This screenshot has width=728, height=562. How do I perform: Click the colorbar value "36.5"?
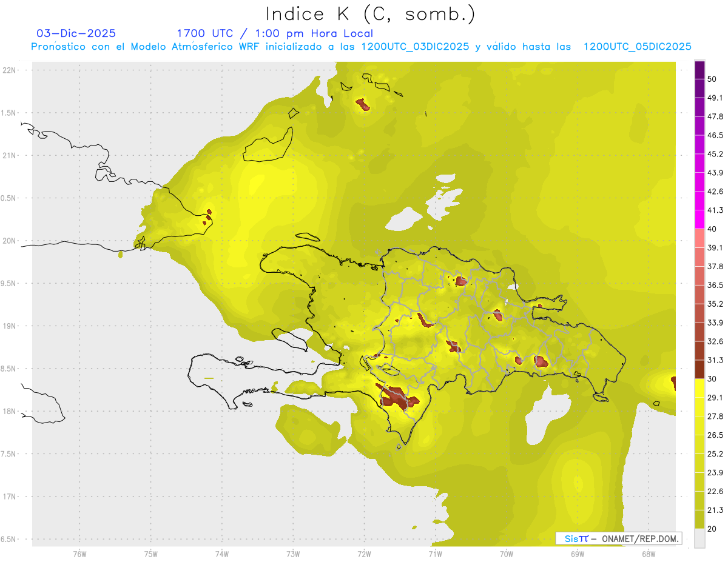[715, 285]
